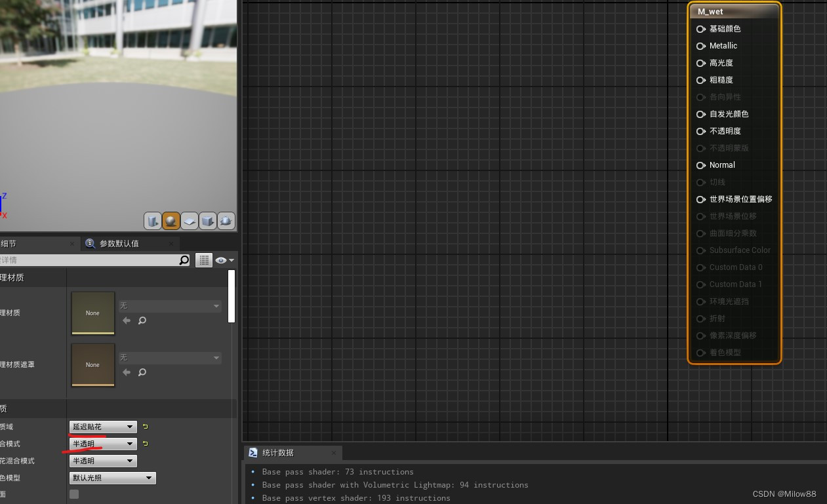Click the 统计数据 tab icon

pyautogui.click(x=252, y=452)
